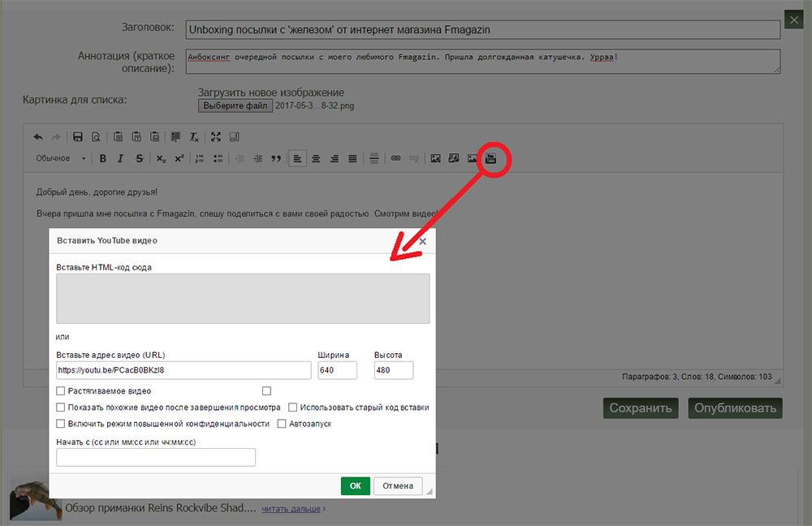
Task: Insert a numbered list
Action: coord(200,158)
